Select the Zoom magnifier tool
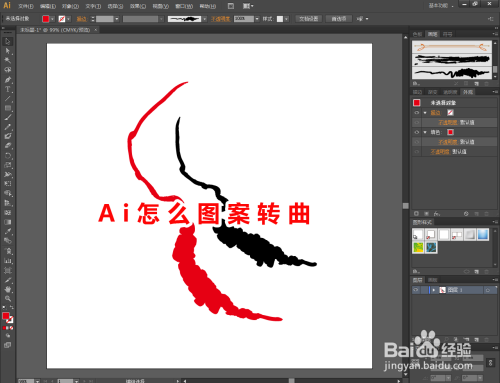The width and height of the screenshot is (500, 383). point(8,299)
